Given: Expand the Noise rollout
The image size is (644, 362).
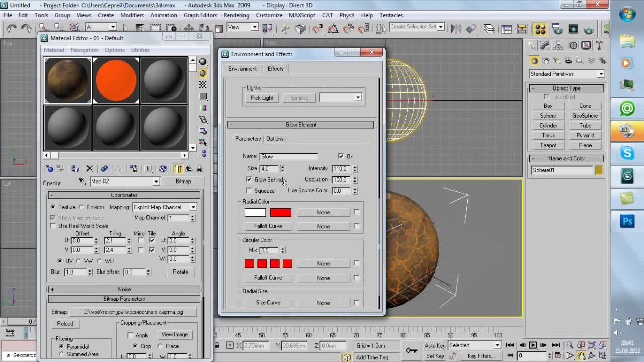Looking at the screenshot, I should click(124, 289).
